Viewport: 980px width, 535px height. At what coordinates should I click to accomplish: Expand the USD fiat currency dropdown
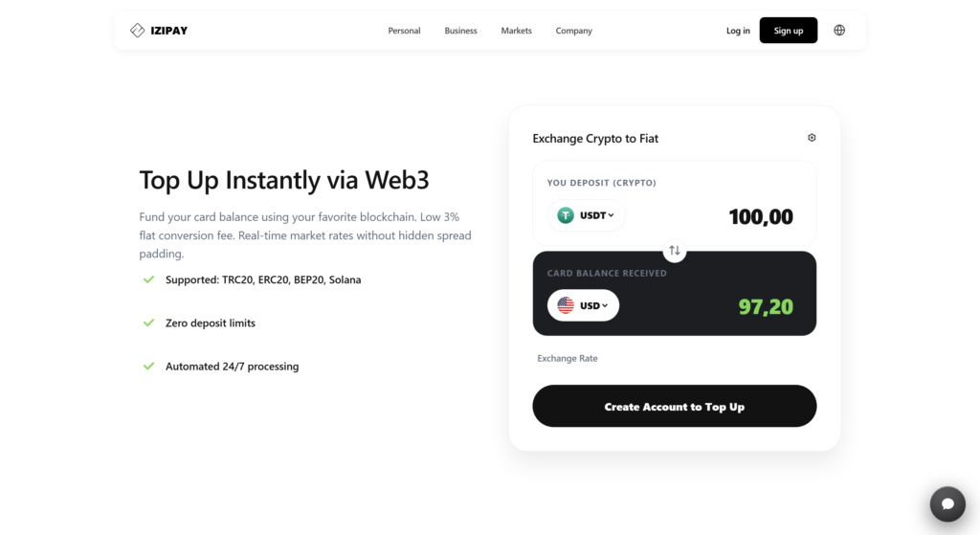click(583, 305)
